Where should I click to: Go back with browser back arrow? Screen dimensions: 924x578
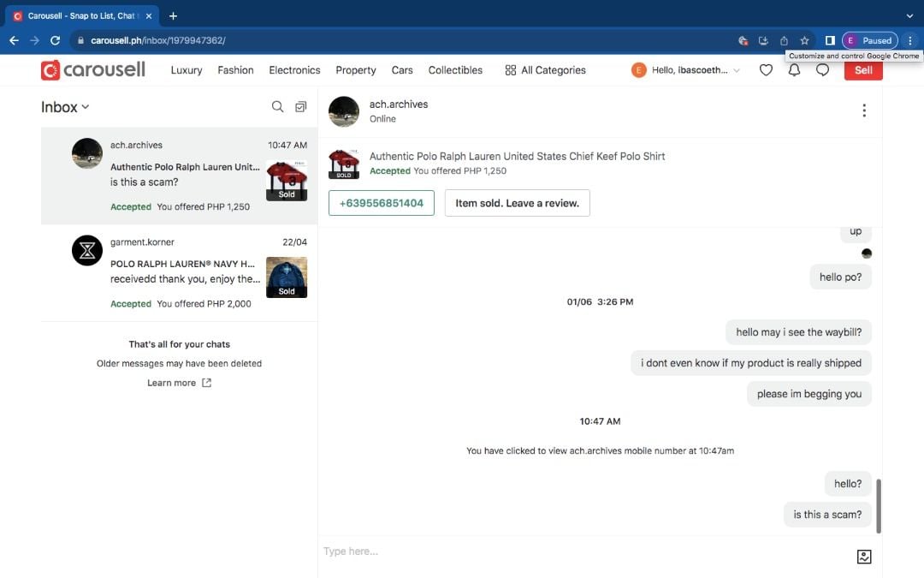[15, 40]
